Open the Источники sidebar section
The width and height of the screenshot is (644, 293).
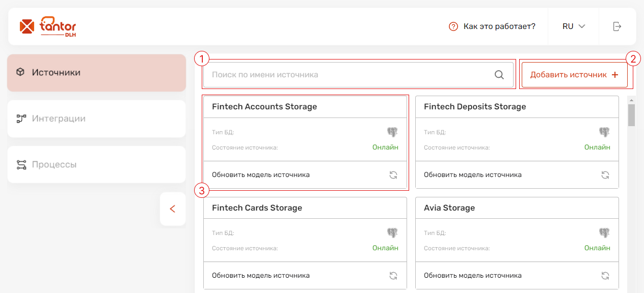(96, 73)
